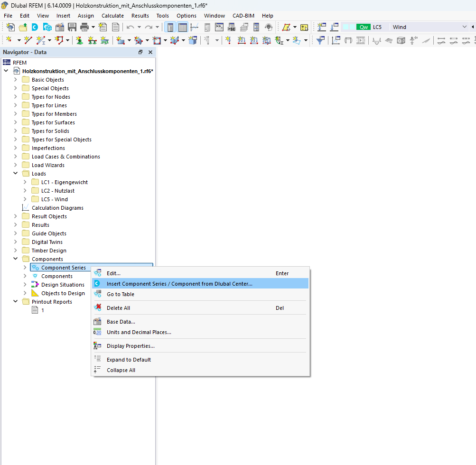Expand LC1 - Eigengewicht loads
The width and height of the screenshot is (476, 465).
coord(25,182)
